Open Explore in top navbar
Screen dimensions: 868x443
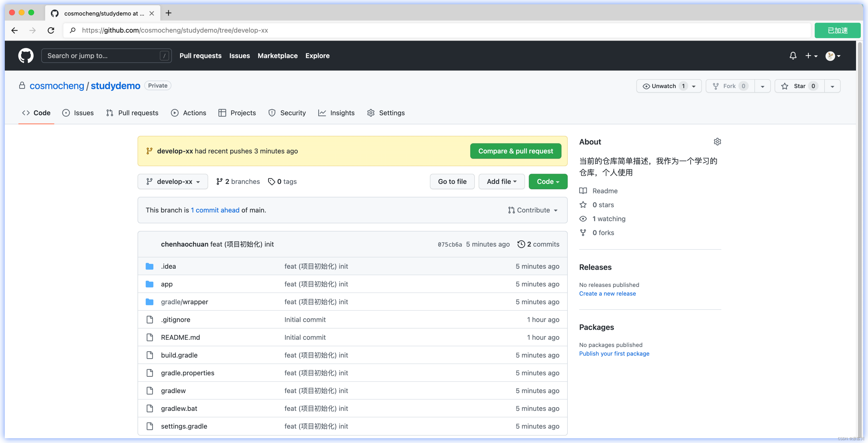coord(317,56)
